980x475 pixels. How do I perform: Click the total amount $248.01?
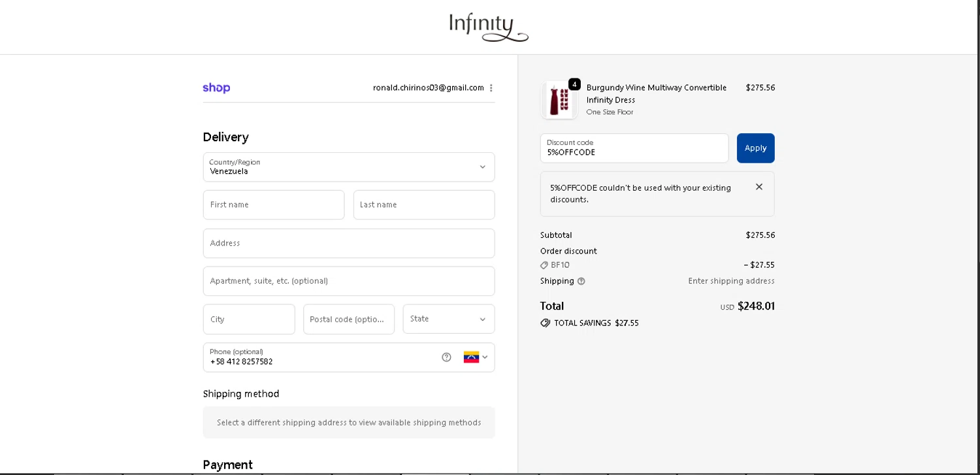coord(756,306)
